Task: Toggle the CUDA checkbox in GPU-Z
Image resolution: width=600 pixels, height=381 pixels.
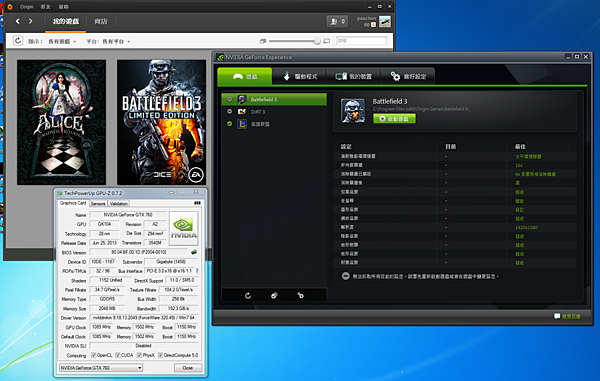Action: point(118,355)
